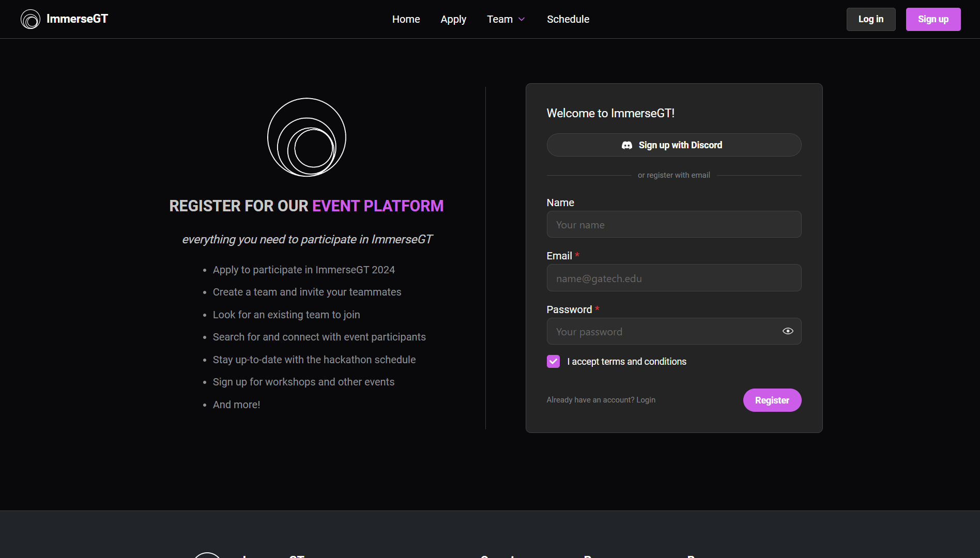Open the Schedule page
This screenshot has height=558, width=980.
(x=568, y=19)
